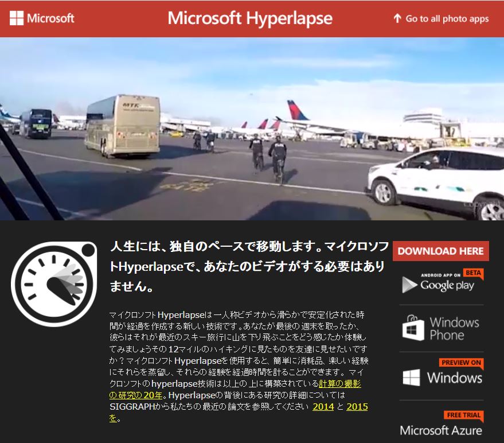Click the Microsoft logo in the header
The height and width of the screenshot is (443, 504).
click(x=41, y=18)
